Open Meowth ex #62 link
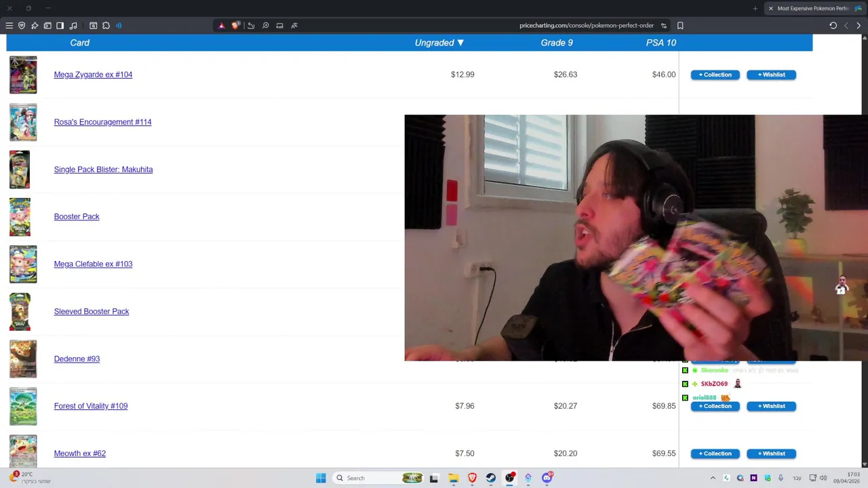Viewport: 868px width, 488px height. 80,453
